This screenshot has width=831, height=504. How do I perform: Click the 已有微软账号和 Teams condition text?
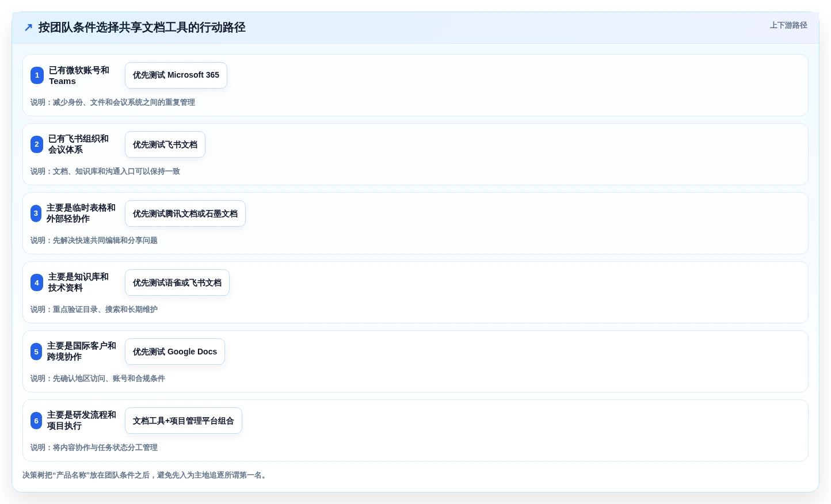(79, 75)
